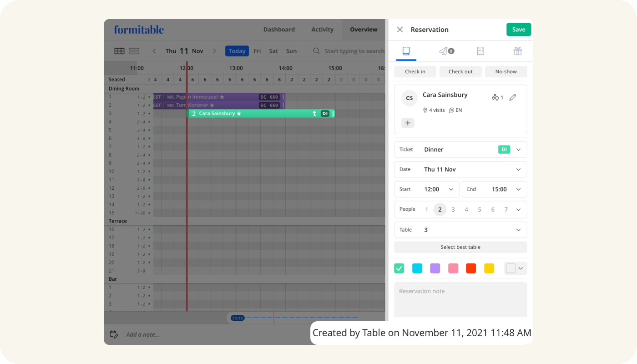
Task: Open the gift card tab icon
Action: click(x=517, y=51)
